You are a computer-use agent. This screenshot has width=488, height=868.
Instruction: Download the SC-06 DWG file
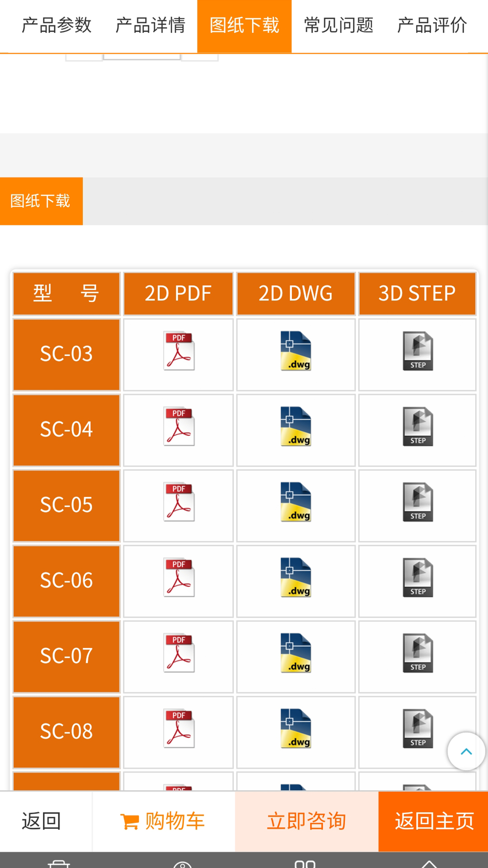[x=296, y=578]
